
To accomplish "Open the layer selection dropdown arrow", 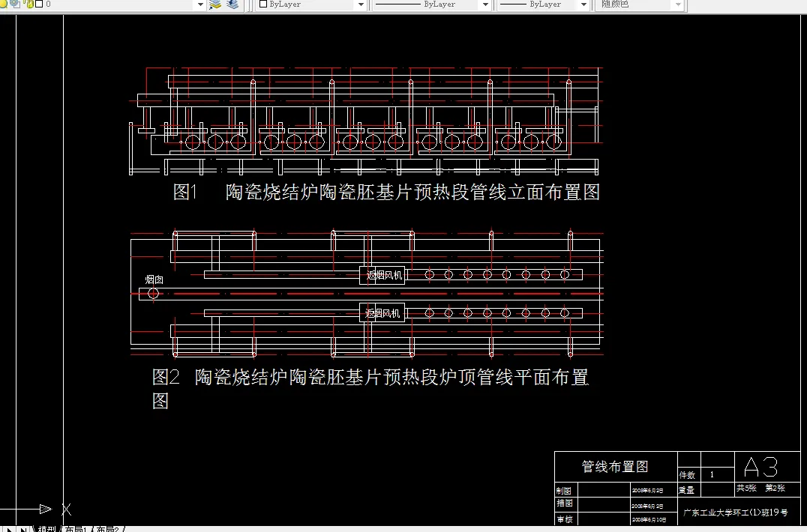I will pyautogui.click(x=201, y=4).
